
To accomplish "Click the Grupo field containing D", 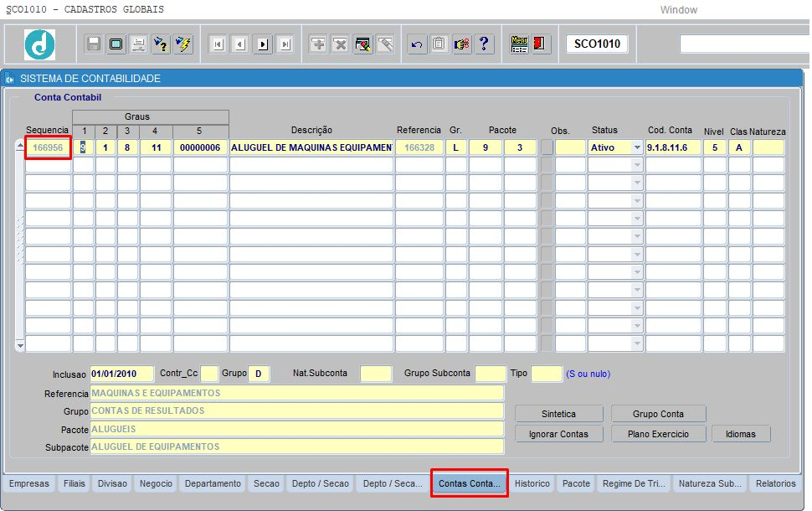I will [x=259, y=374].
